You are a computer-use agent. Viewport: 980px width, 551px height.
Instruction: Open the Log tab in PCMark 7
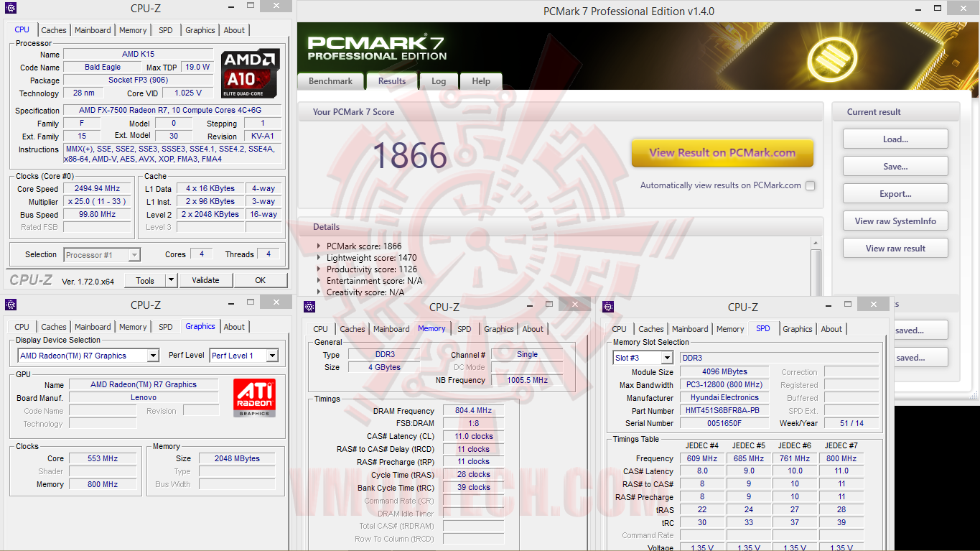tap(438, 81)
